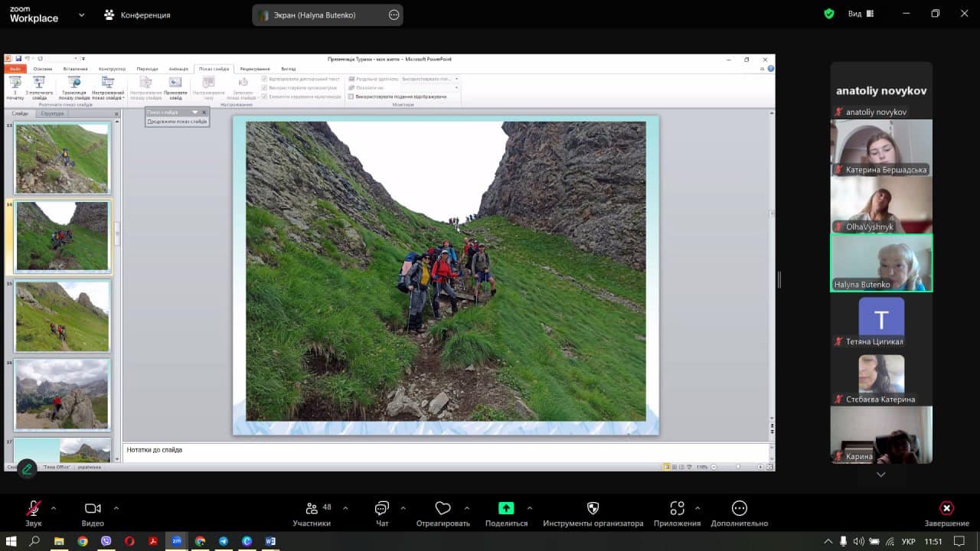Image resolution: width=980 pixels, height=551 pixels.
Task: Click Продовжити показ слайдів button
Action: pos(177,121)
